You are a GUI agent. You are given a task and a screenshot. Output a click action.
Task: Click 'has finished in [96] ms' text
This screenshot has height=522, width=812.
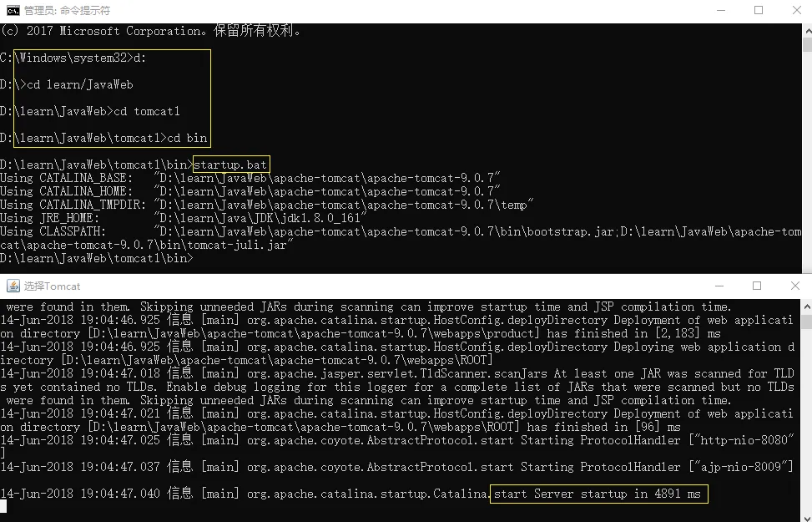(x=604, y=427)
